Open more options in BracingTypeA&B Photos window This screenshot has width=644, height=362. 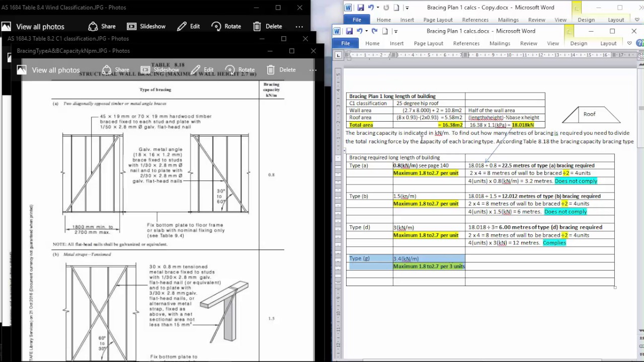click(312, 70)
